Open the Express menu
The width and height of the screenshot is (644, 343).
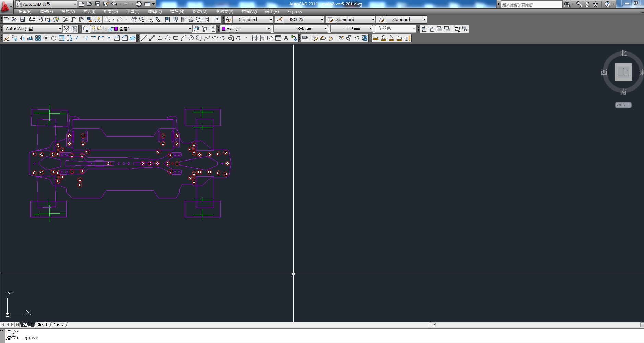pyautogui.click(x=295, y=12)
